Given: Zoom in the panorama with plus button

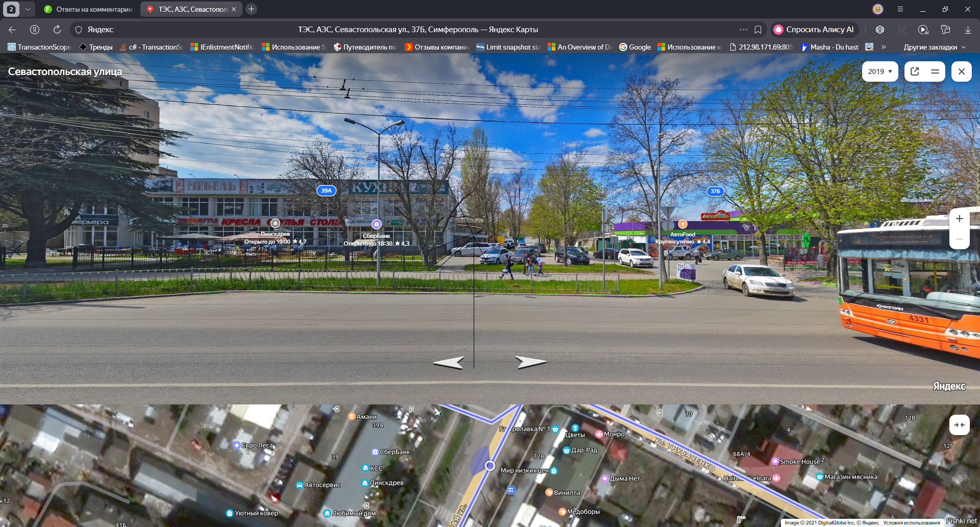Looking at the screenshot, I should (x=960, y=219).
